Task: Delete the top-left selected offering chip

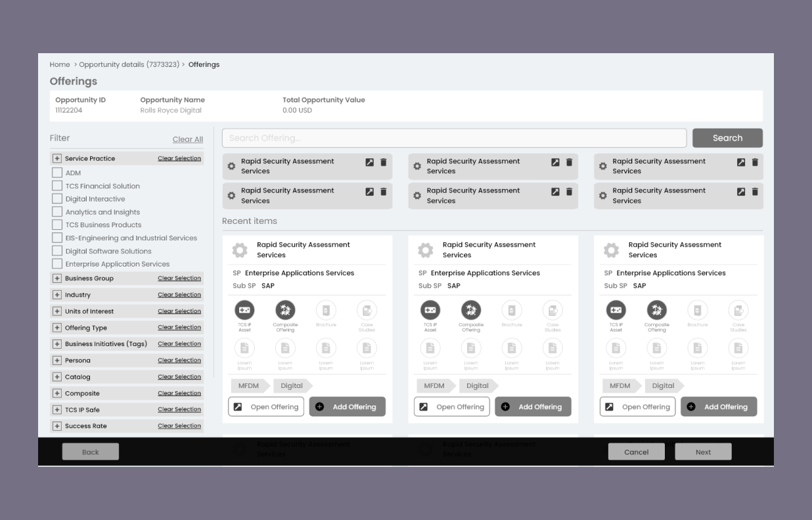Action: (384, 162)
